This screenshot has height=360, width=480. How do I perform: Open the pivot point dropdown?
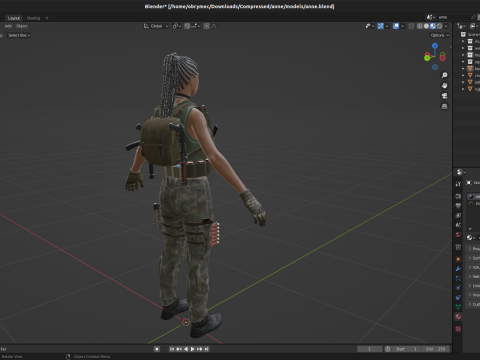[177, 26]
